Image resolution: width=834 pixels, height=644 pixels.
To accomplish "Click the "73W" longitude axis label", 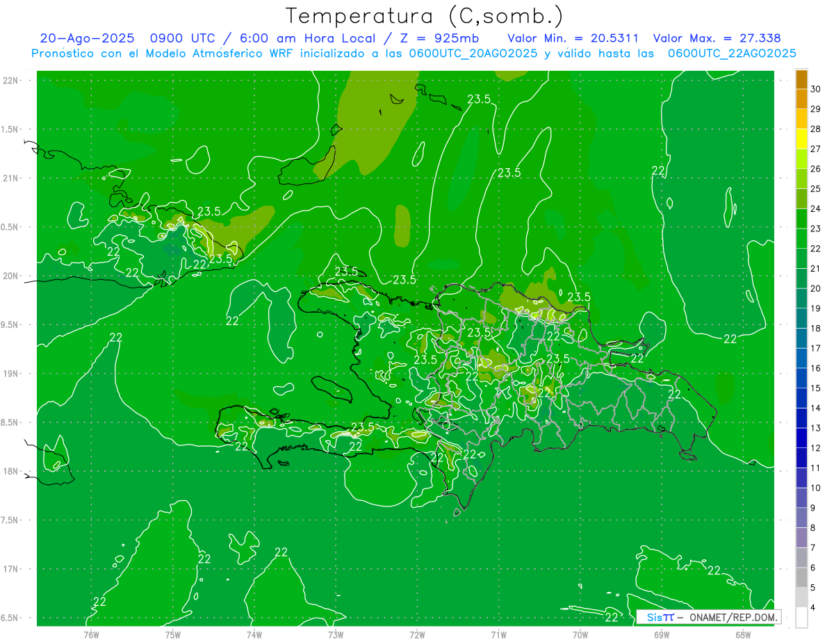I will pyautogui.click(x=336, y=634).
